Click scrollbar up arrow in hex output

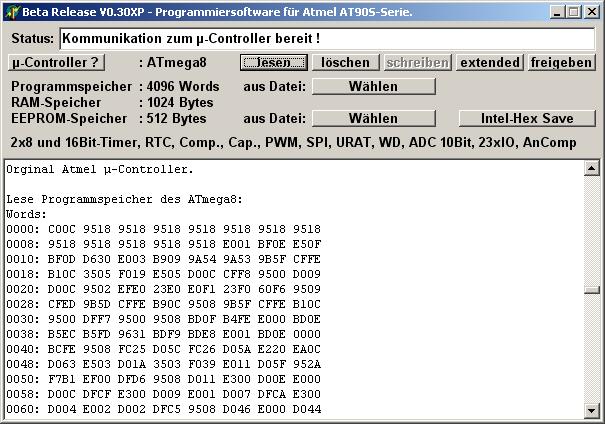(591, 168)
